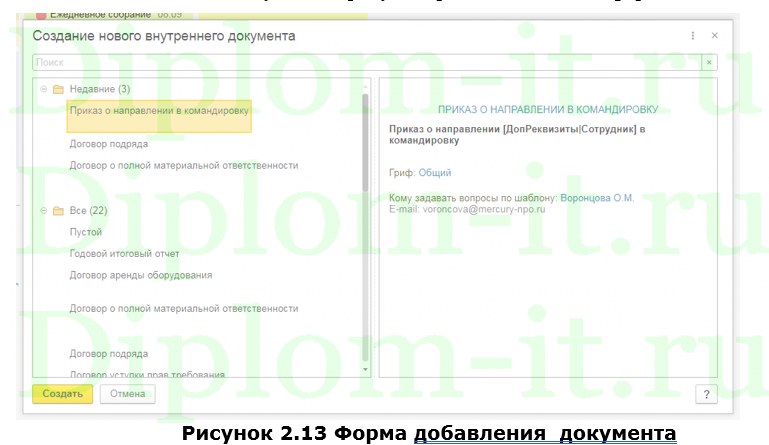Collapse the Все (22) group
The height and width of the screenshot is (445, 769).
point(44,210)
